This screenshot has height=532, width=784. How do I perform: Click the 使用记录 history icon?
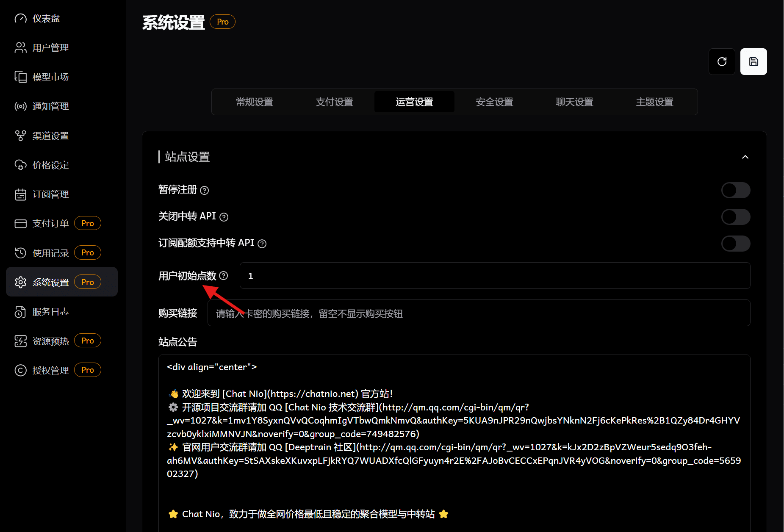point(20,253)
